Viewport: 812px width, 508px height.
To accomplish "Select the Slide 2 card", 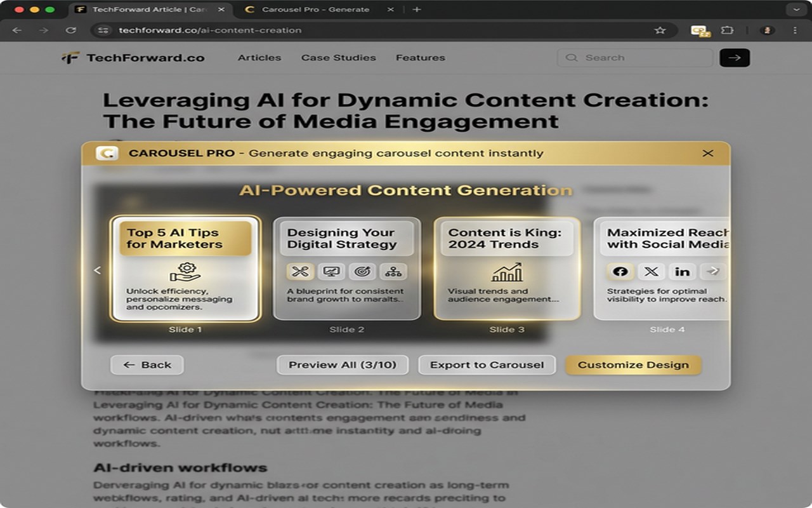I will (x=346, y=269).
